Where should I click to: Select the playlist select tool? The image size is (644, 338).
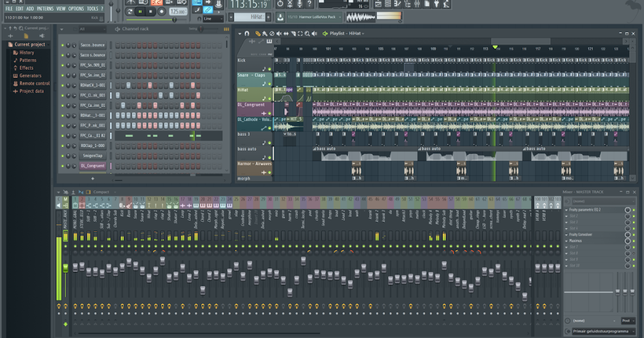point(300,34)
